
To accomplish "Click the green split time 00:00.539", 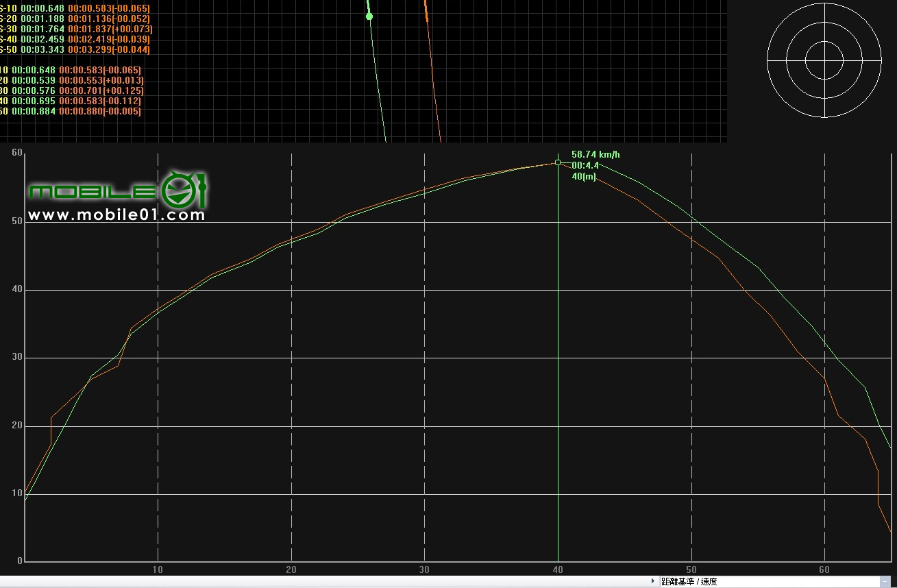I will click(34, 80).
